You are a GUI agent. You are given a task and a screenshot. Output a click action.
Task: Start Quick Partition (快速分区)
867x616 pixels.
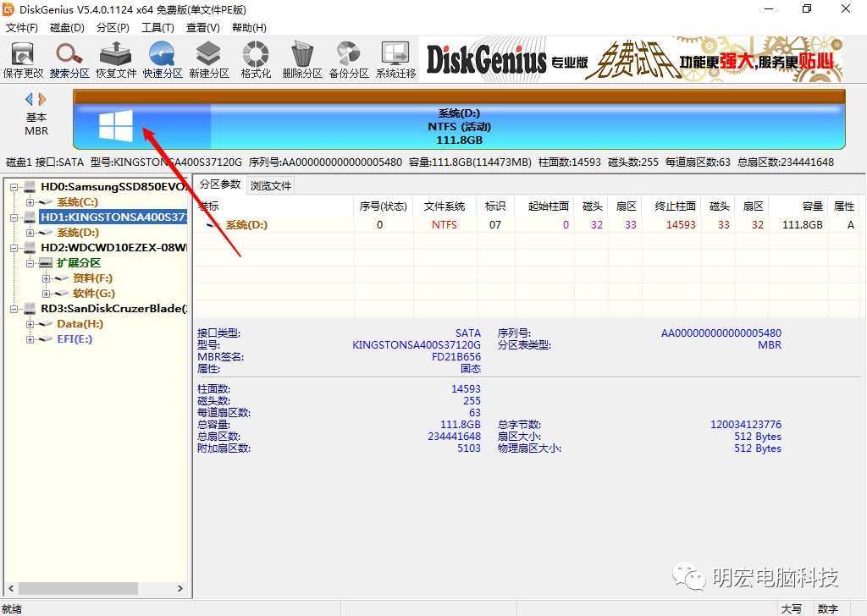coord(163,60)
